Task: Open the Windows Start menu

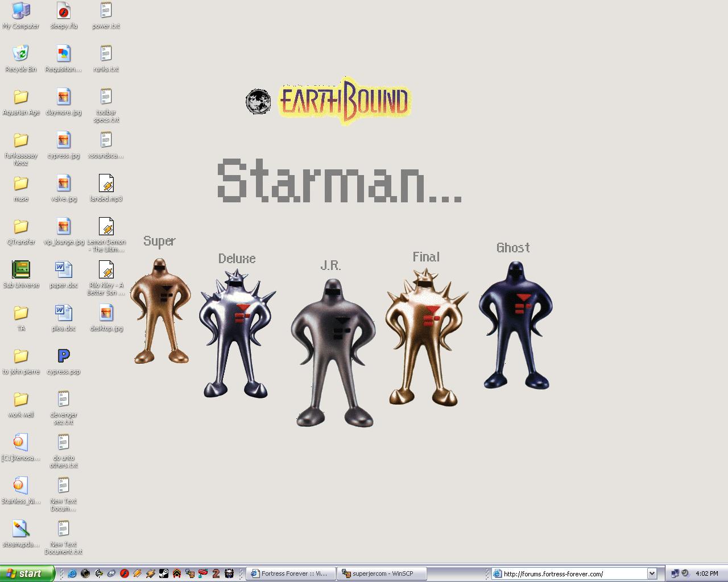Action: (27, 573)
